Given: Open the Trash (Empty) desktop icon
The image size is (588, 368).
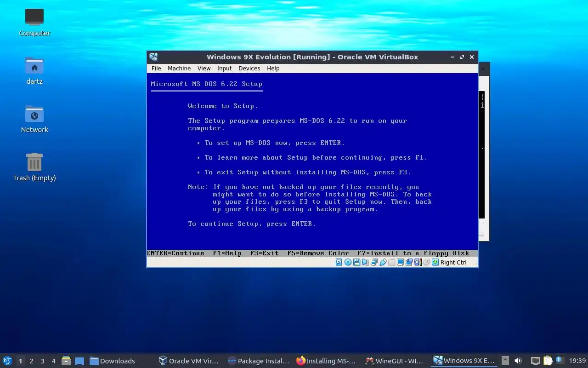Looking at the screenshot, I should 34,167.
